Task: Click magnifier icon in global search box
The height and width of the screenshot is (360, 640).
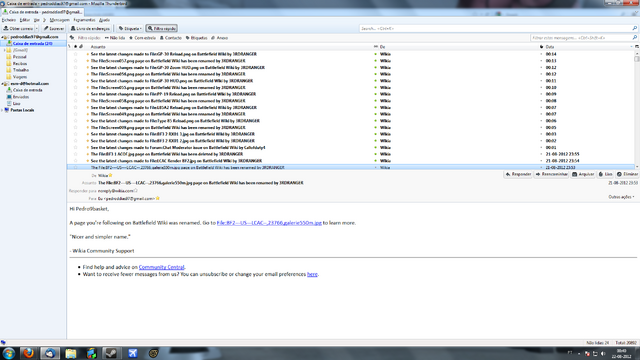Action: pos(634,29)
